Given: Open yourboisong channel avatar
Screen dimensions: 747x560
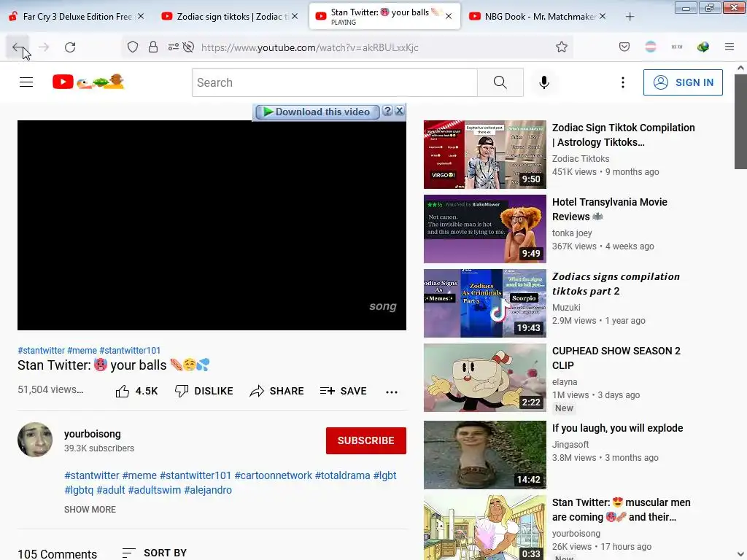Looking at the screenshot, I should point(35,440).
